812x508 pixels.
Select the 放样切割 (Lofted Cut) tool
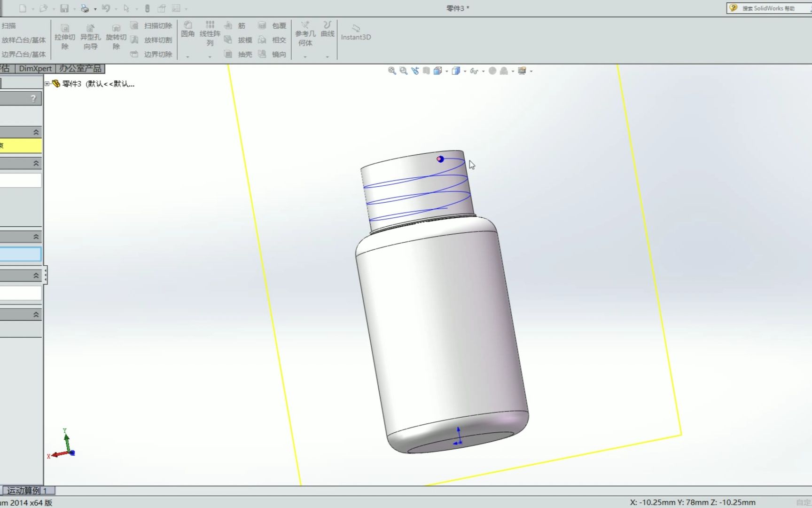[151, 40]
